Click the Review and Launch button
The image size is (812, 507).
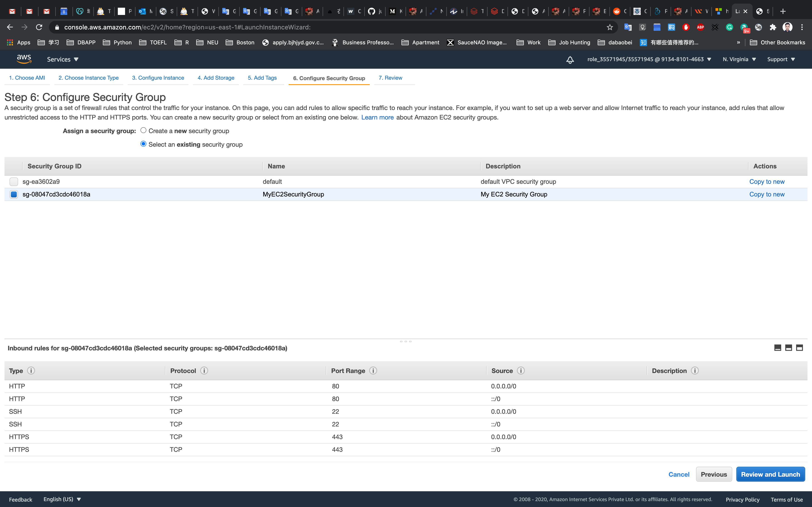(x=770, y=474)
